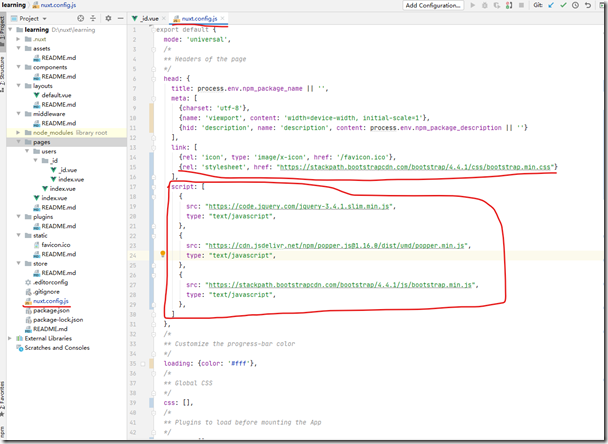Click the Run configuration play icon
Viewport: 608px width, 444px height.
click(473, 5)
